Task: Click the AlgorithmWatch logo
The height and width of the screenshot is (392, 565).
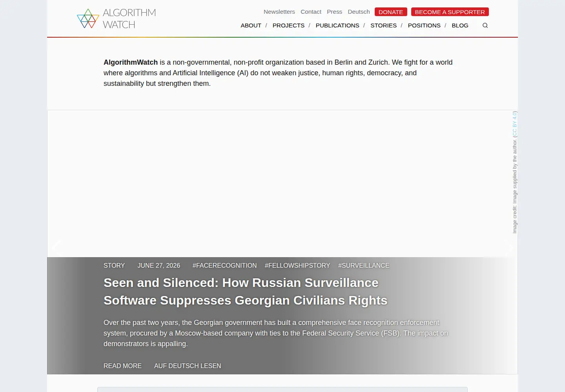Action: [x=116, y=18]
